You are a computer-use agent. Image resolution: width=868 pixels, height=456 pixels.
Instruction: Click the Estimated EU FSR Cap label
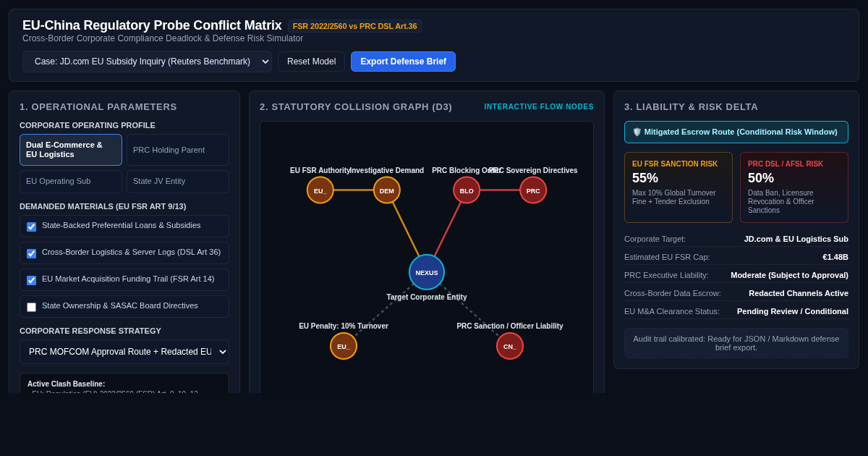667,257
